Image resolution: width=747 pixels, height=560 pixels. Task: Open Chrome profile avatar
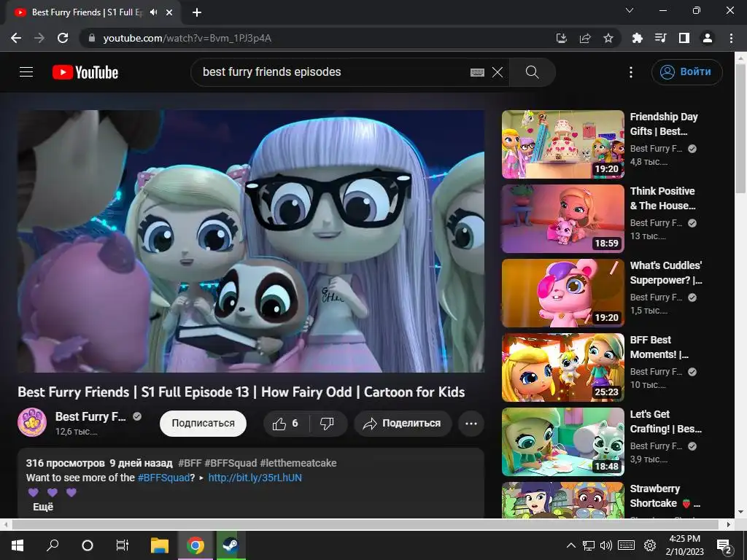tap(708, 38)
